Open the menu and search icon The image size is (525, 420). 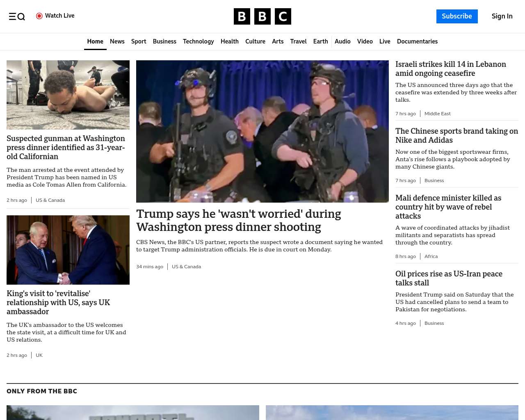[17, 16]
